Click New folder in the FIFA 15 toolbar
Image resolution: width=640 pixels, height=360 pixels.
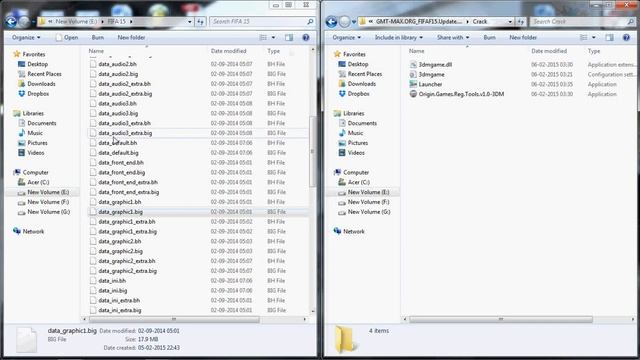131,38
